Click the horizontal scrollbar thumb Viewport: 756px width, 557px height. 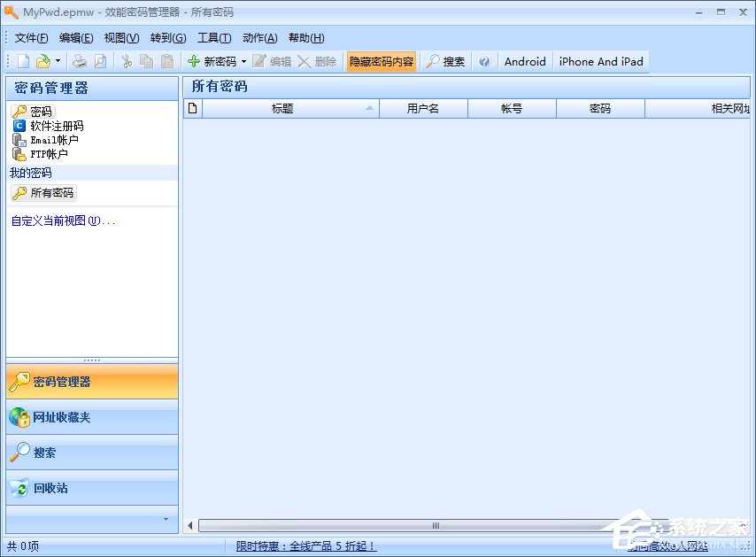(x=436, y=526)
